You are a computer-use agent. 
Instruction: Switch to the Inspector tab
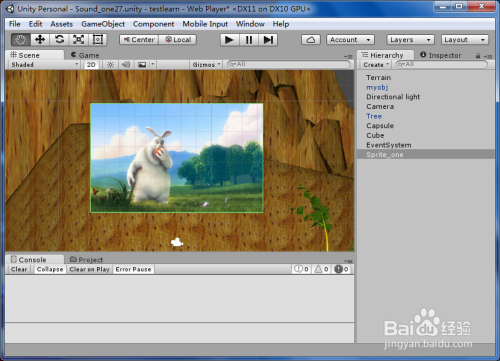[x=441, y=55]
